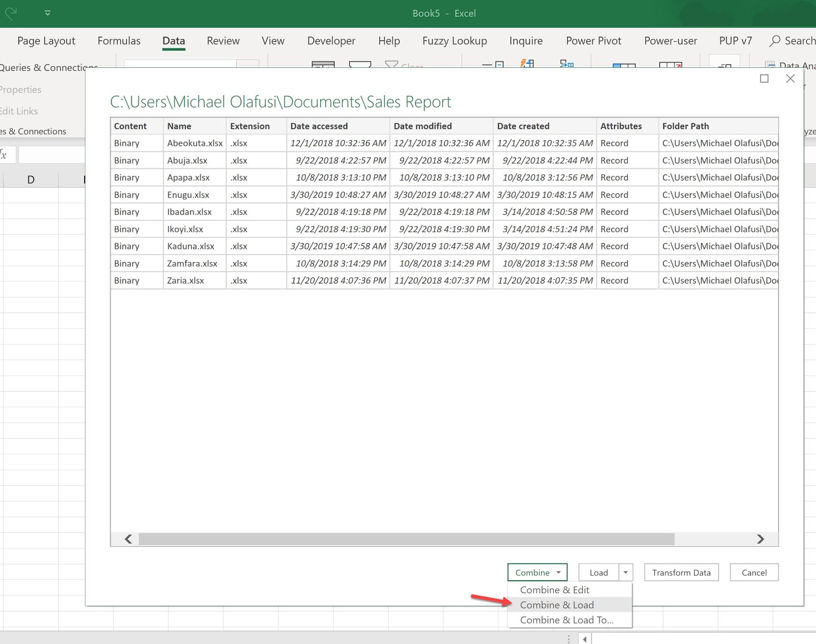Open the Customize Quick Access Toolbar chevron
The height and width of the screenshot is (644, 816).
coord(47,13)
